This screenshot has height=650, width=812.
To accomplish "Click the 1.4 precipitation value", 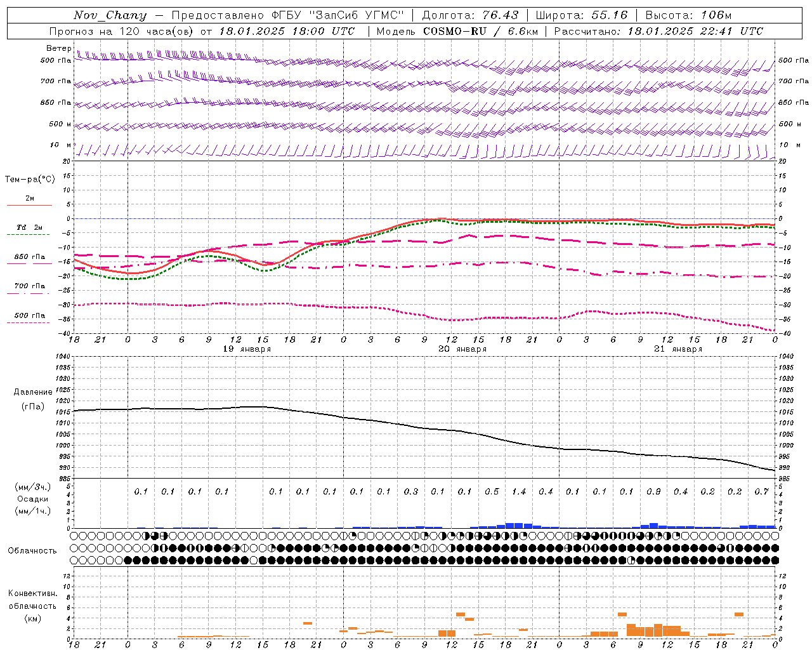I will click(519, 491).
